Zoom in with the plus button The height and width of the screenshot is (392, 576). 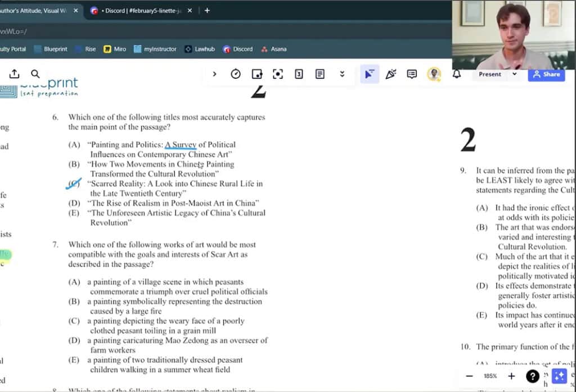[x=511, y=376]
